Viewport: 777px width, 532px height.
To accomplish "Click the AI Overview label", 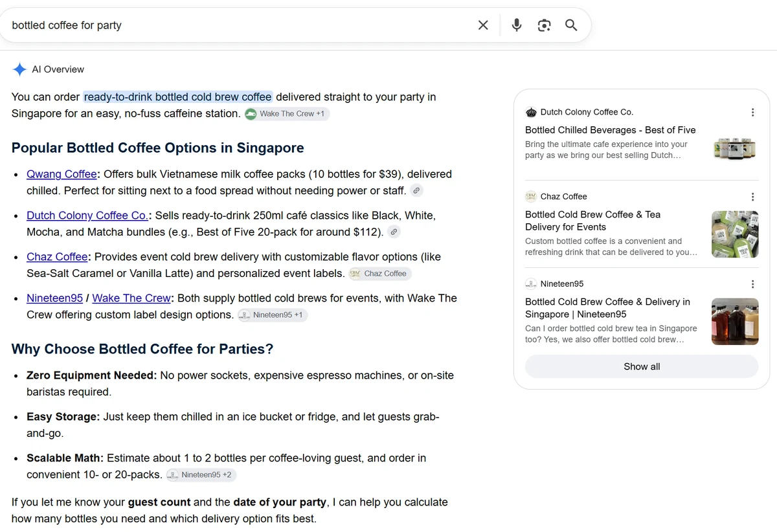I will (x=58, y=69).
